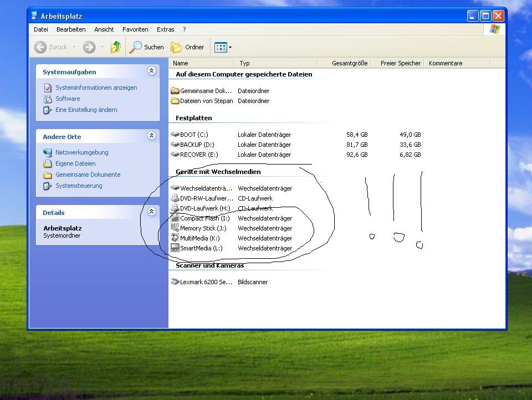This screenshot has width=532, height=400.
Task: Collapse the Andere Orte panel
Action: tap(151, 136)
